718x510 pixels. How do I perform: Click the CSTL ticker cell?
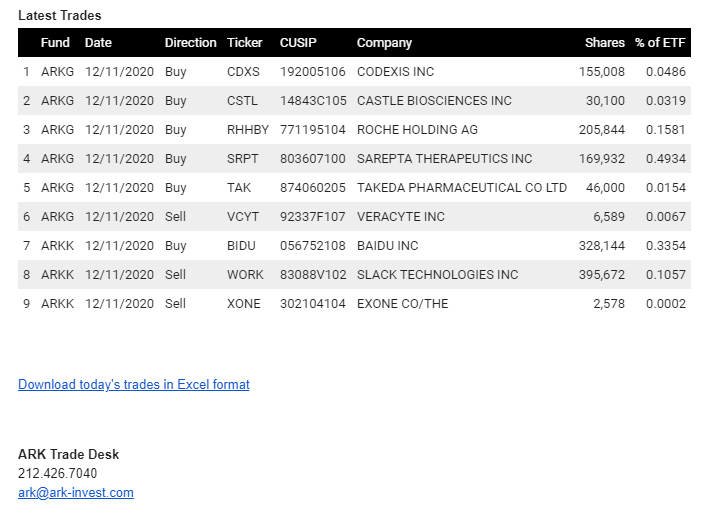(x=242, y=101)
